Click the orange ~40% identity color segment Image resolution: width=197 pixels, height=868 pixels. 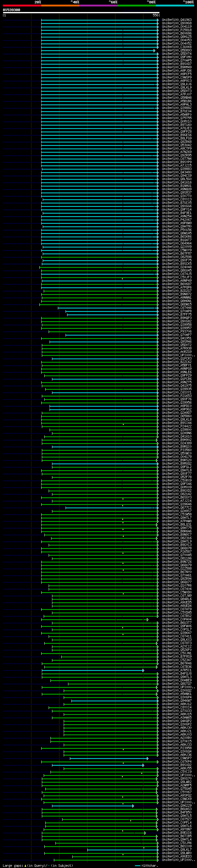[x=60, y=6]
